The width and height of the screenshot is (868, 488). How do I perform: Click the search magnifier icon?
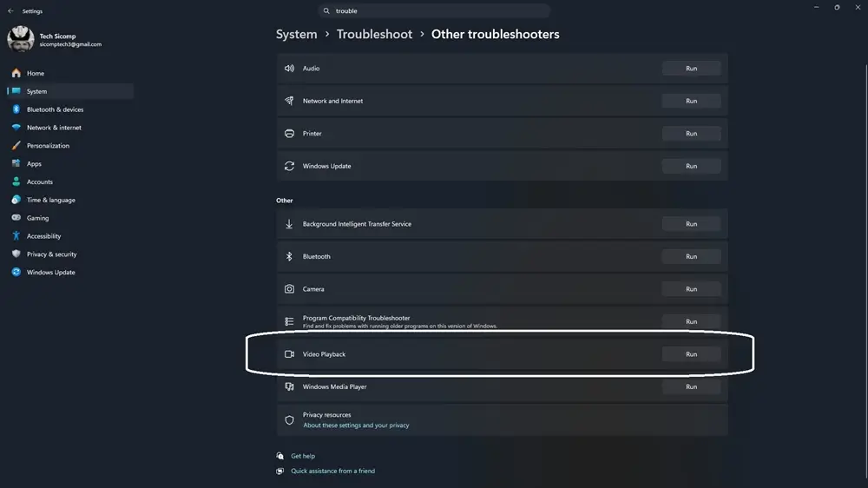point(326,10)
